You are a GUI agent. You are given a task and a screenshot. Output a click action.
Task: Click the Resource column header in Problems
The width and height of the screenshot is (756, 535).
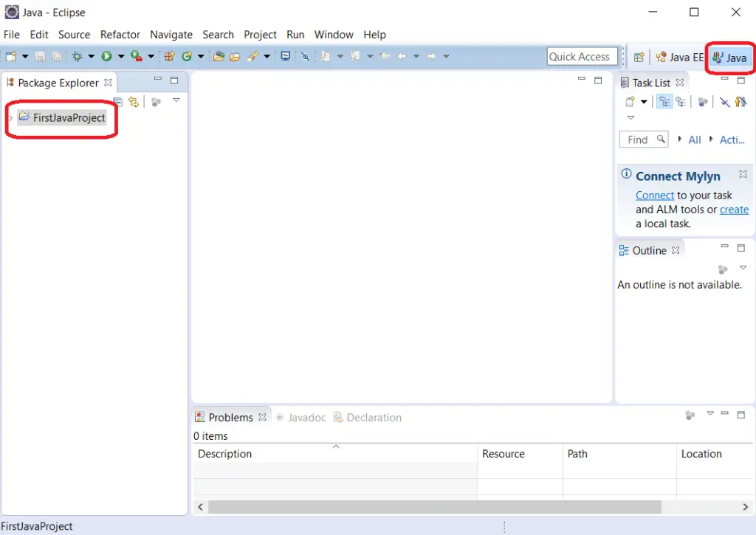pyautogui.click(x=520, y=454)
